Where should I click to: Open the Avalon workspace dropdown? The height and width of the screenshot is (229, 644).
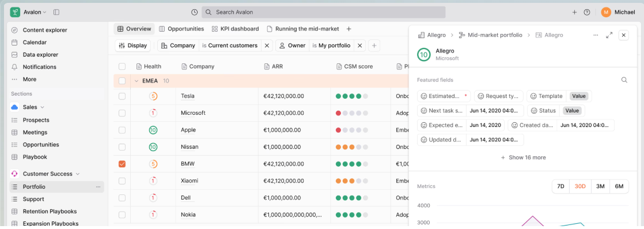35,12
